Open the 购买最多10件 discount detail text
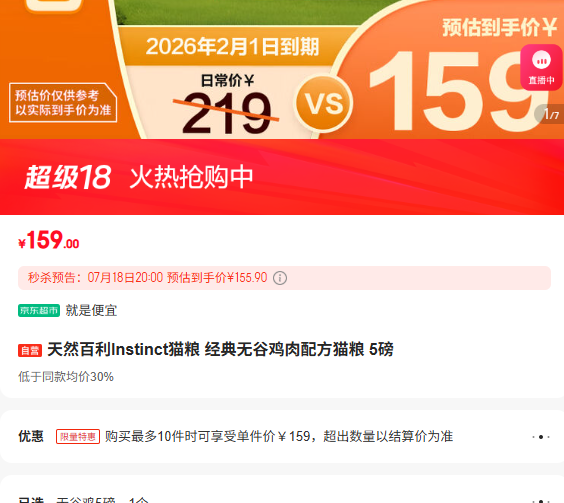 (x=279, y=437)
